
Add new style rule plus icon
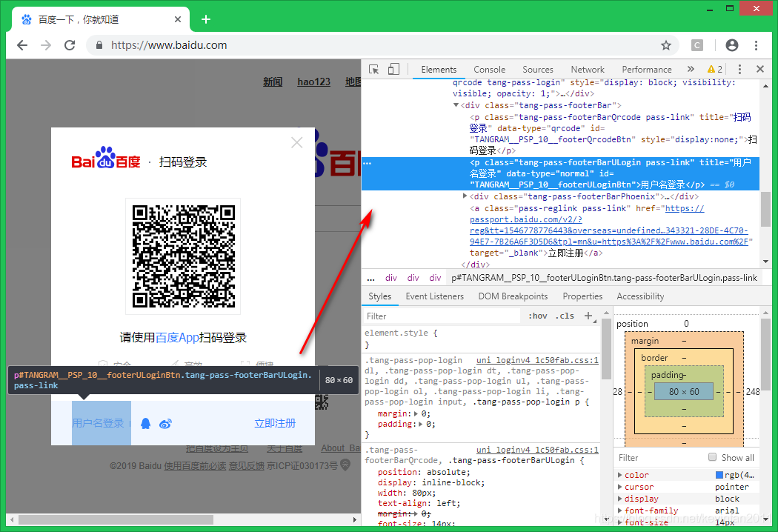pos(588,316)
